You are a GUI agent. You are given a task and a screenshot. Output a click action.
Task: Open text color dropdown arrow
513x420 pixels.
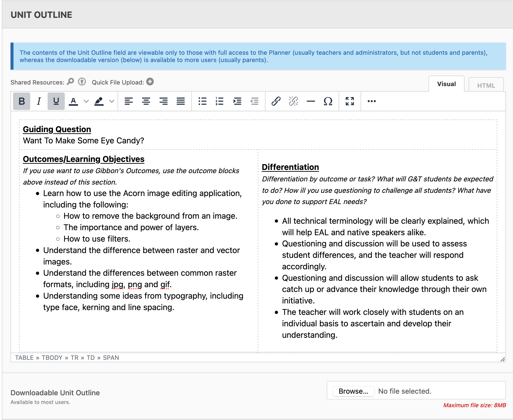[86, 101]
